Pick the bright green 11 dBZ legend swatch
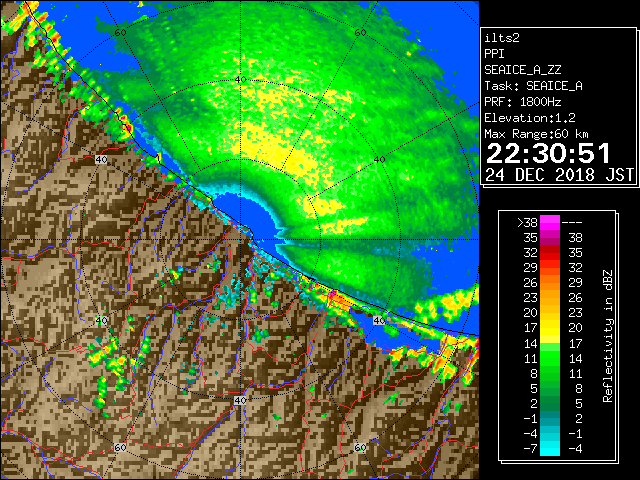 [550, 358]
